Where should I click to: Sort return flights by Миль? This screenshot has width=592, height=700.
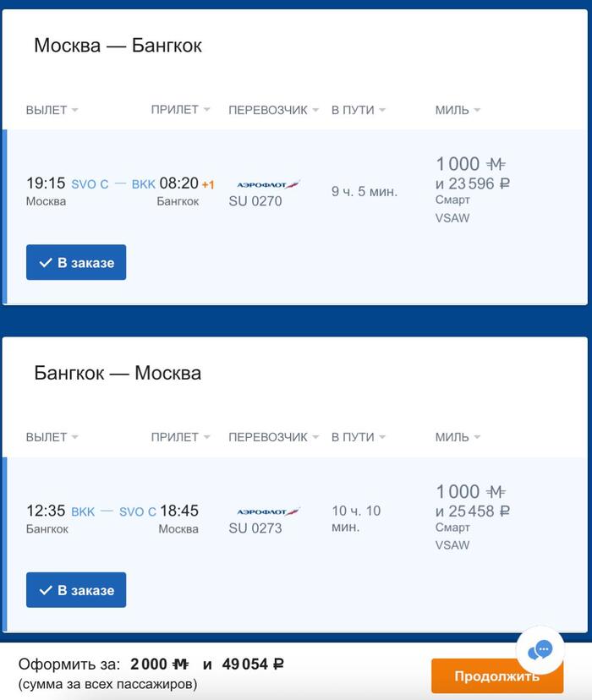[x=458, y=437]
